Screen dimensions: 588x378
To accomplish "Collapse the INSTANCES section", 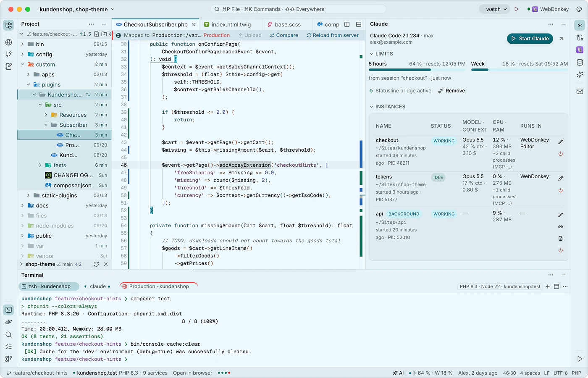I will tap(387, 107).
